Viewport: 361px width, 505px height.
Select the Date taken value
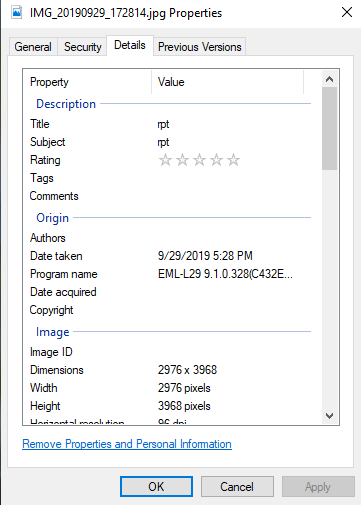[x=205, y=256]
